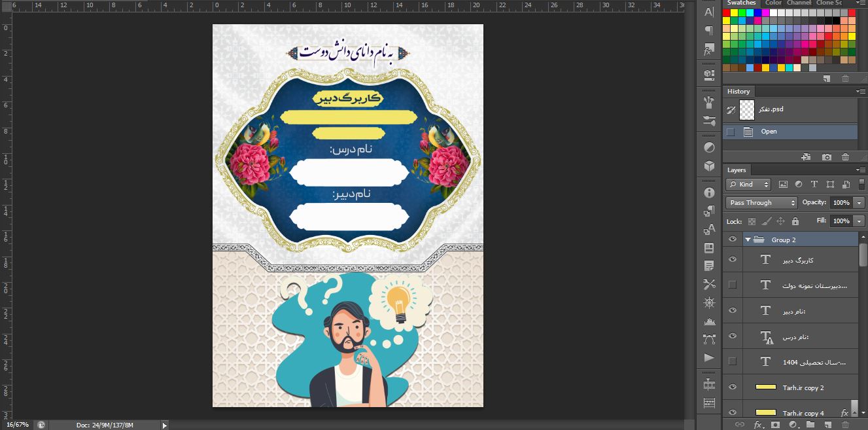Open the Histogram panel icon
The width and height of the screenshot is (868, 430).
[x=709, y=321]
